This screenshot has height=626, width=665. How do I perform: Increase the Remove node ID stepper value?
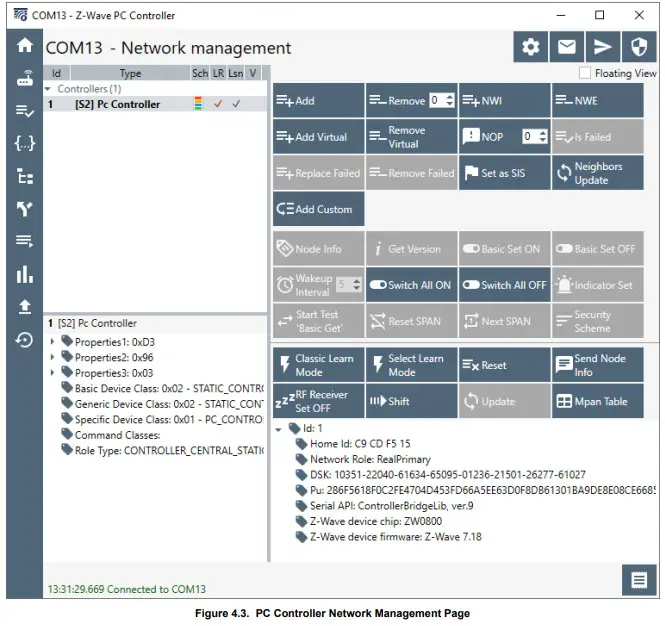click(x=450, y=97)
